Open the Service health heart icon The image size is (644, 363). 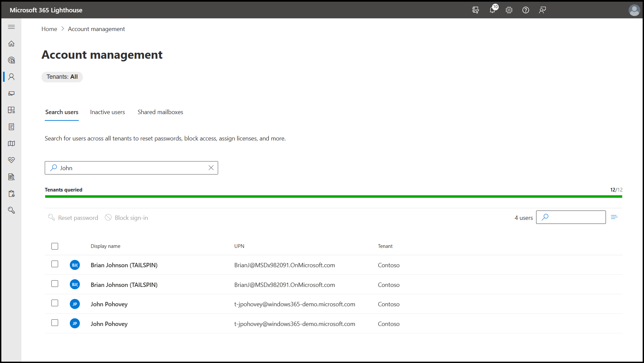click(11, 160)
